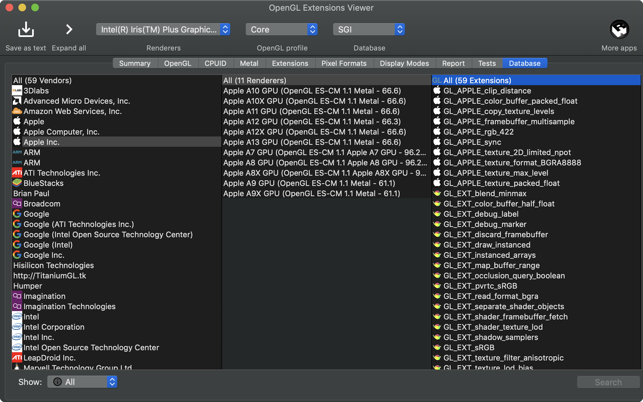Image resolution: width=643 pixels, height=402 pixels.
Task: Select the http://TitaniumGL.tk vendor row
Action: [116, 276]
